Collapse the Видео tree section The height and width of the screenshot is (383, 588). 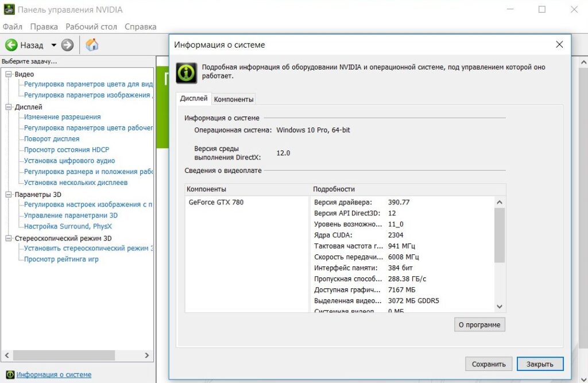(x=8, y=74)
